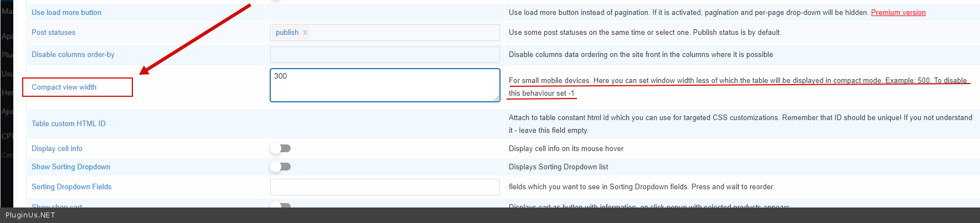Click the Compact view width textarea
980x223 pixels.
point(385,85)
